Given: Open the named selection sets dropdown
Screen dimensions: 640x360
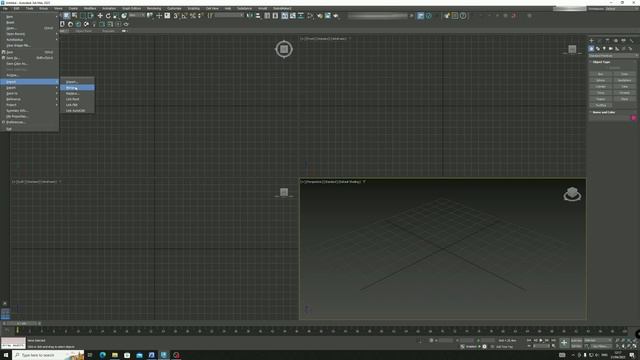Looking at the screenshot, I should click(229, 16).
